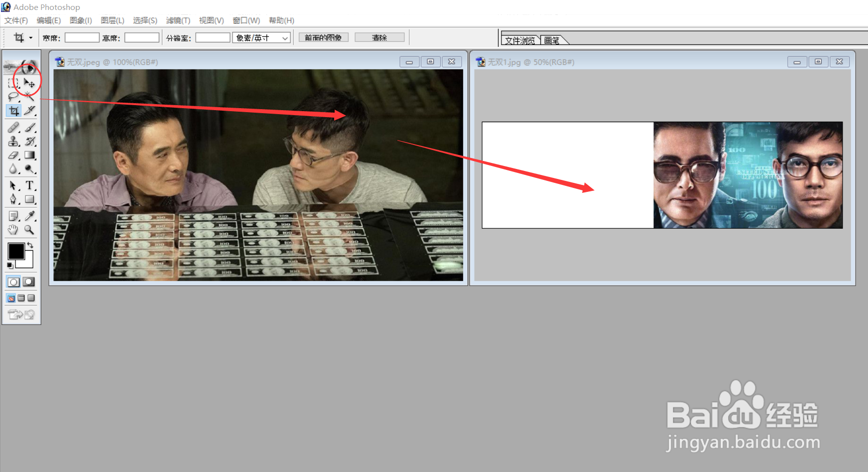Select the Eyedropper tool

click(x=29, y=216)
